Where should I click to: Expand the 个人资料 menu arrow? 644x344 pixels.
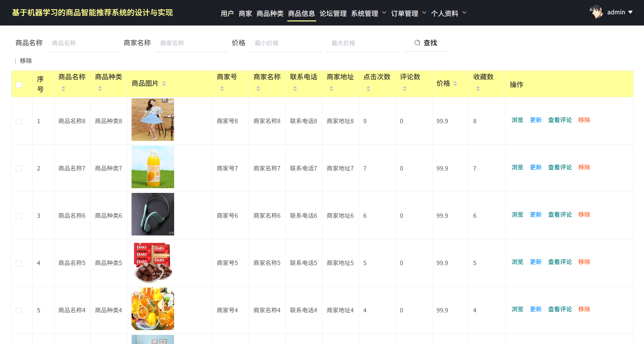coord(464,13)
